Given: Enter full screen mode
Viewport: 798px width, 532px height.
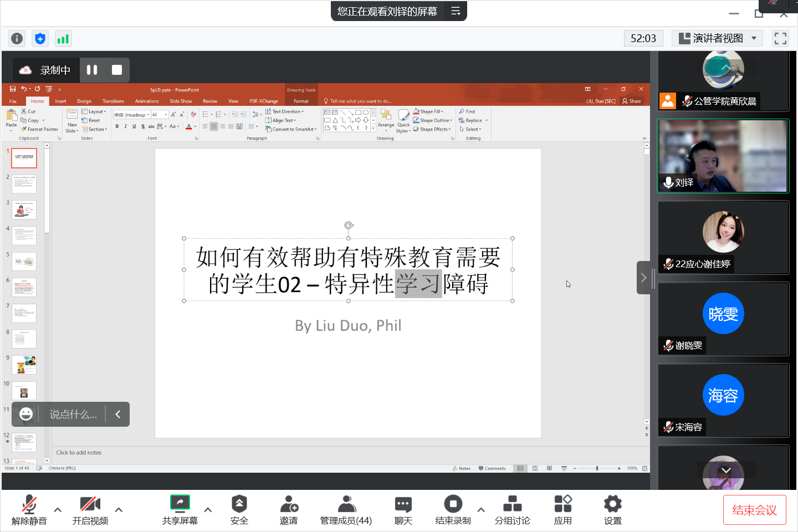Looking at the screenshot, I should tap(780, 38).
